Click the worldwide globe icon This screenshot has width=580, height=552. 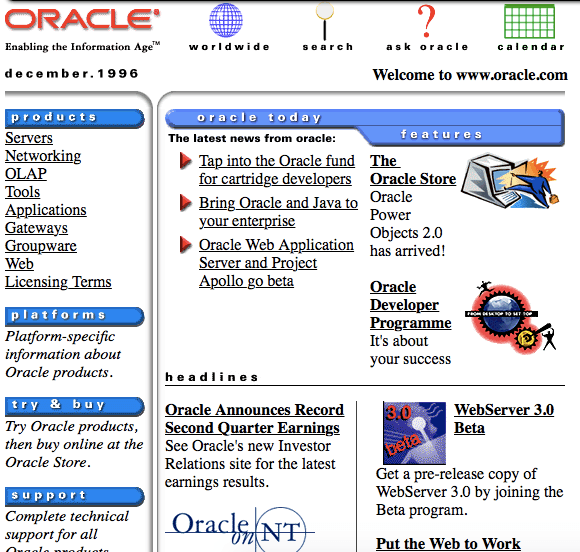pos(226,20)
